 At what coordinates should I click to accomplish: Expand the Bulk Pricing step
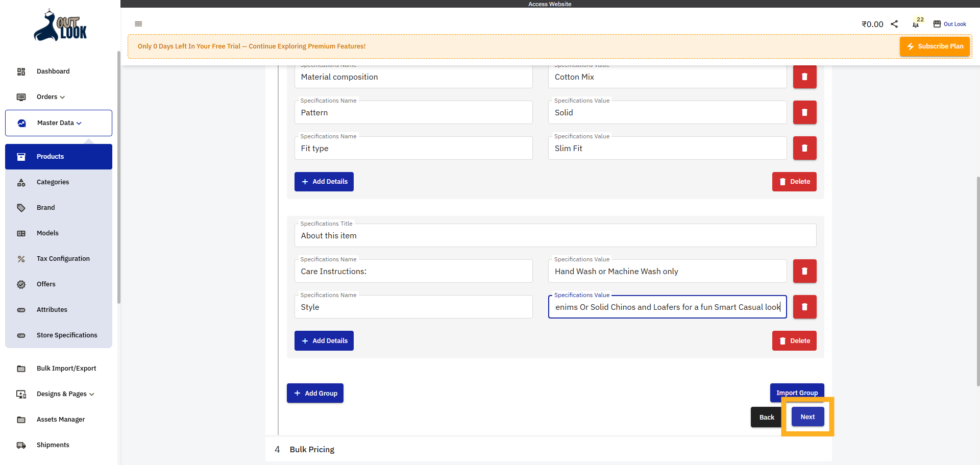(312, 450)
